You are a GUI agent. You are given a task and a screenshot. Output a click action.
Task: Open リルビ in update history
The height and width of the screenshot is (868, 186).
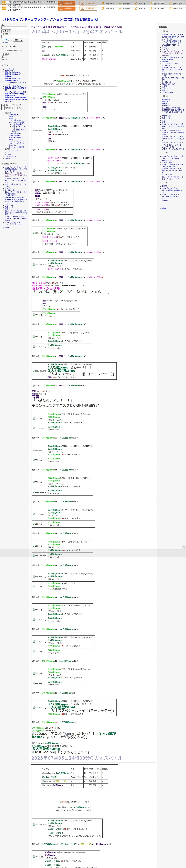pyautogui.click(x=164, y=47)
